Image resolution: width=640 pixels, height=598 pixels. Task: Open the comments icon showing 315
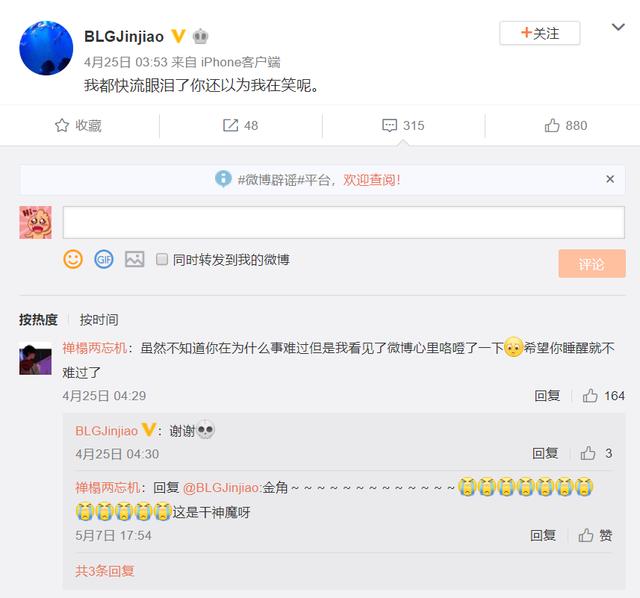[x=389, y=125]
